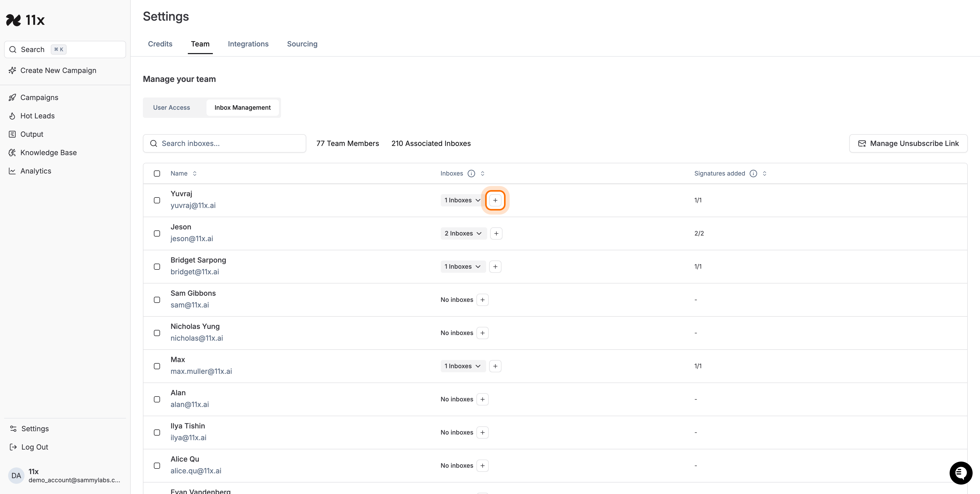Add inbox for Alan with plus icon

(x=482, y=399)
